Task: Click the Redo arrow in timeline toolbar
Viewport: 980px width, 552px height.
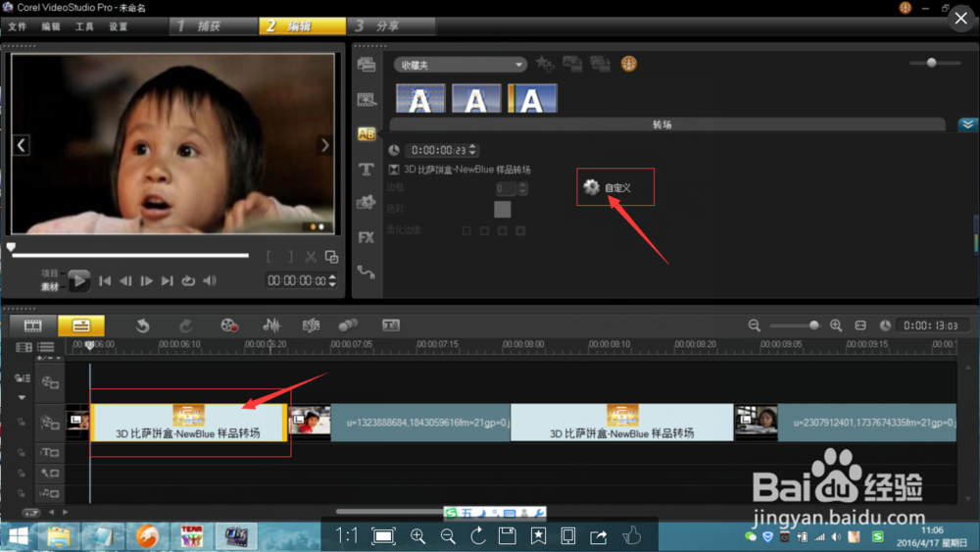Action: 185,326
